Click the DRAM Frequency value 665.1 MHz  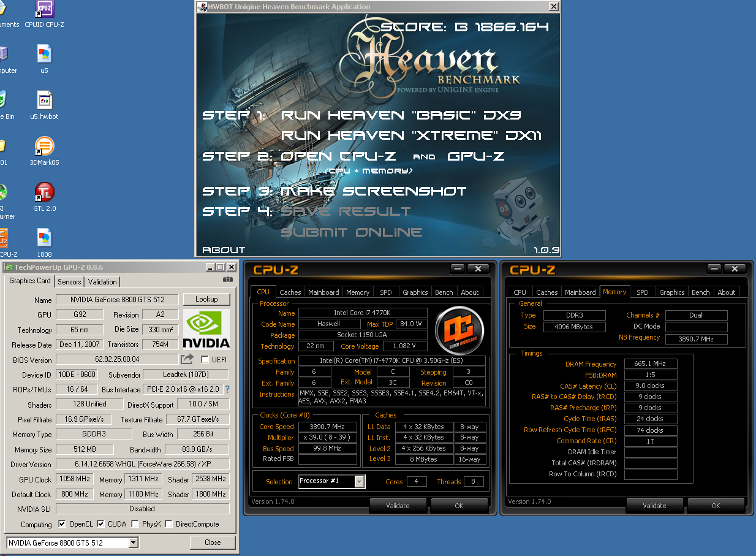[651, 364]
